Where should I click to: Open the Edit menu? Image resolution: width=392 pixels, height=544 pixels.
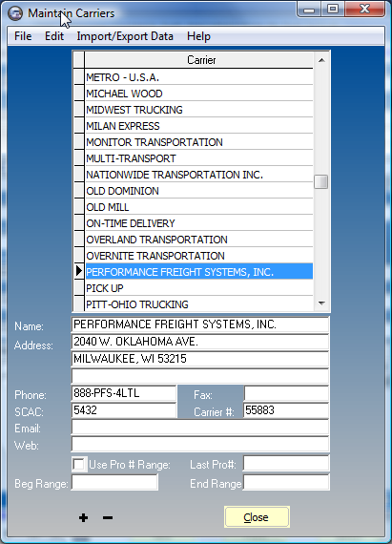pyautogui.click(x=54, y=36)
